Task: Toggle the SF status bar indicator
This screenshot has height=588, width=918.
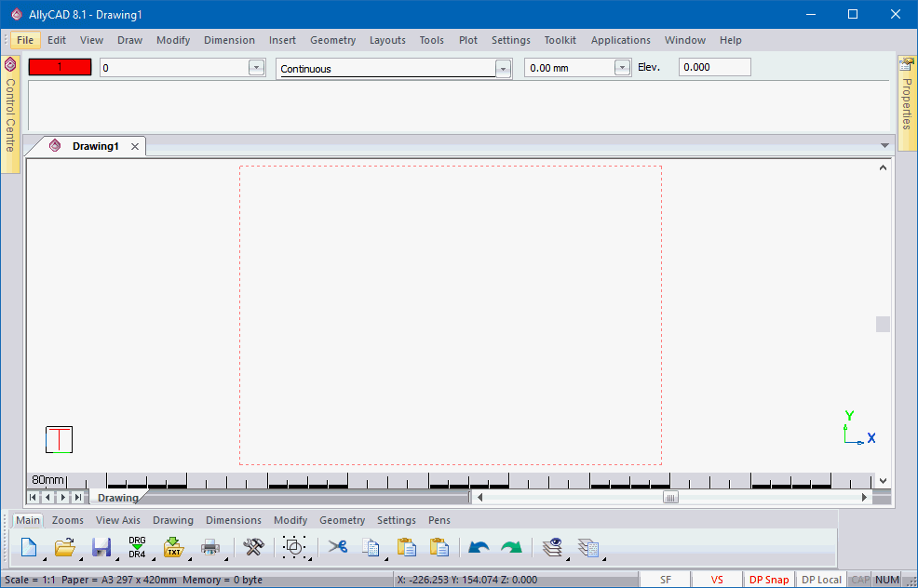Action: [x=666, y=580]
